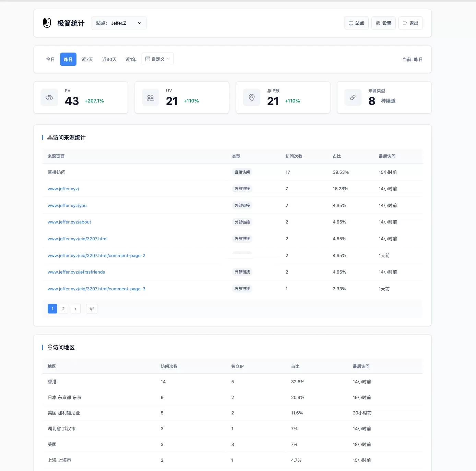Go to page 2 of 访问来源统计

coord(63,309)
